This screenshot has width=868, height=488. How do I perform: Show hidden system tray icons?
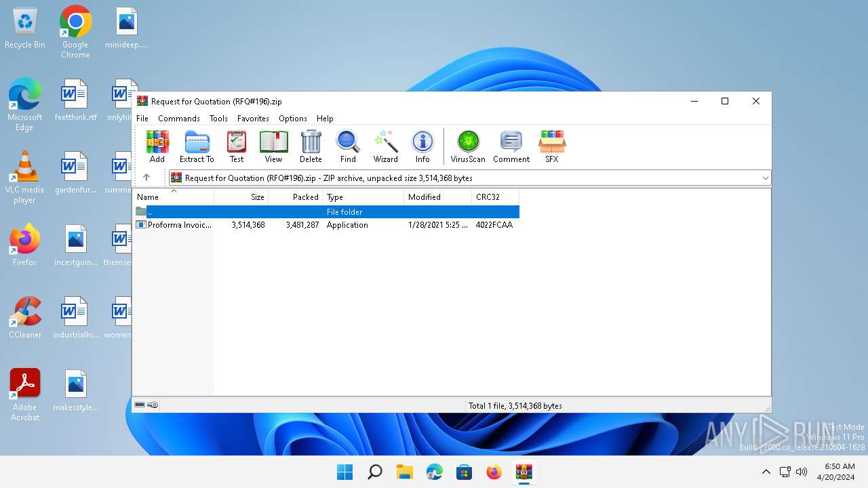766,472
